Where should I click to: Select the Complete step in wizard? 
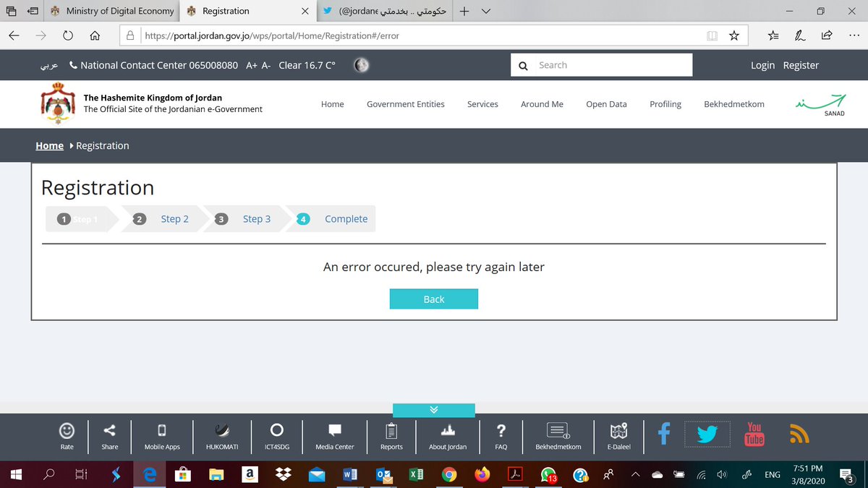[x=346, y=219]
